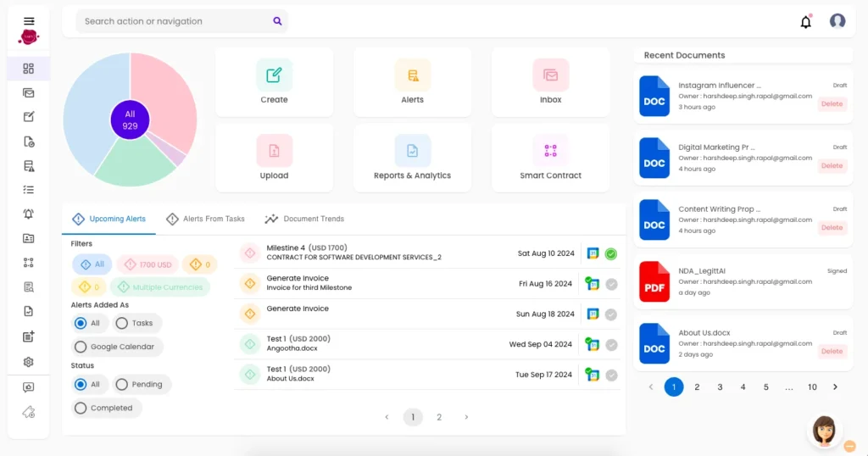868x456 pixels.
Task: Click calendar icon for Sun Aug 18 alert
Action: coord(593,314)
